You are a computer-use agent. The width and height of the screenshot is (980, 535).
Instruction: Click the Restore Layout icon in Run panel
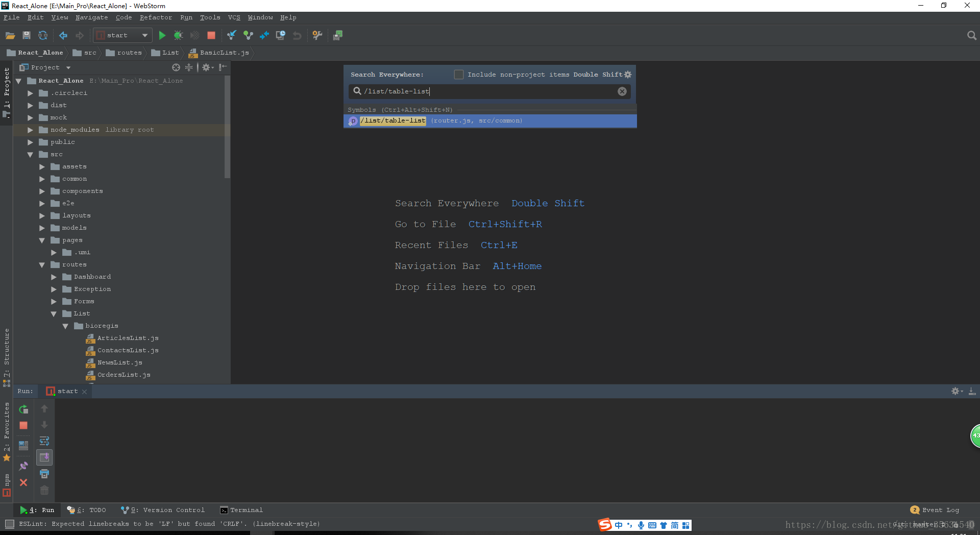23,445
